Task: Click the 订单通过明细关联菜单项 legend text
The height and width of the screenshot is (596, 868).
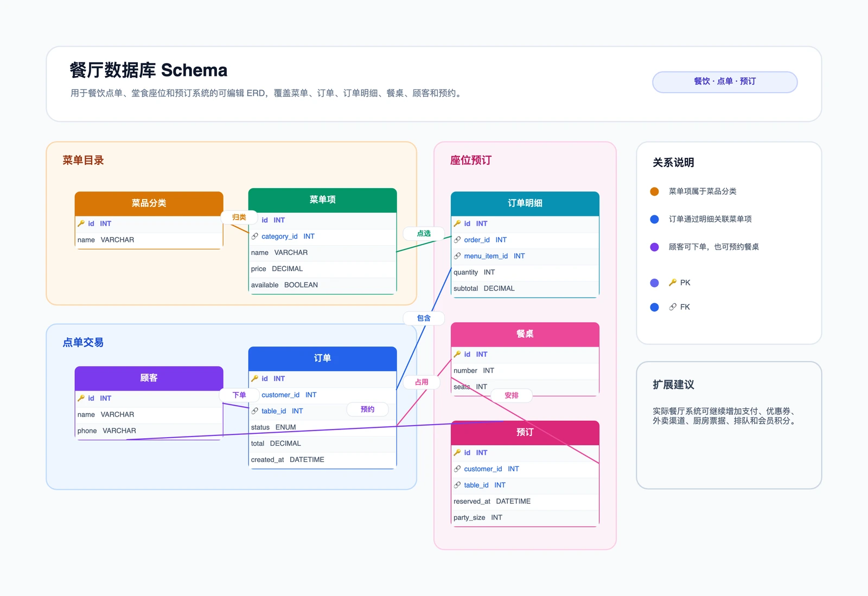Action: tap(710, 219)
